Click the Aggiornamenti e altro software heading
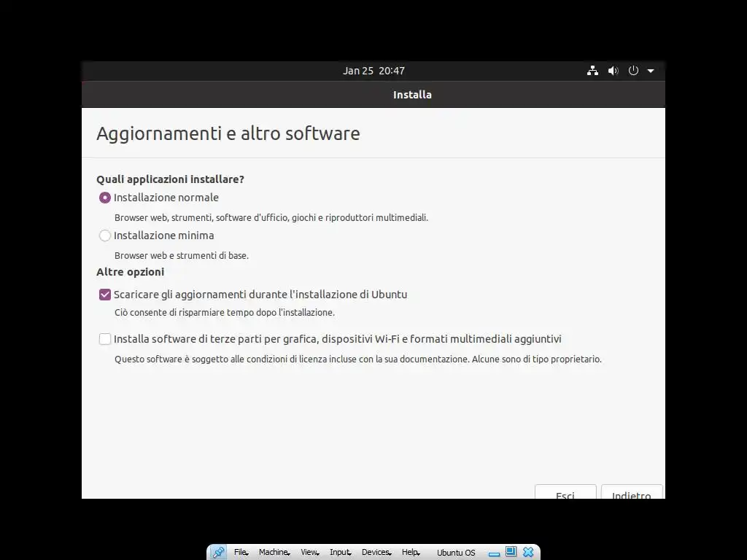Viewport: 747px width, 560px height. (x=228, y=133)
